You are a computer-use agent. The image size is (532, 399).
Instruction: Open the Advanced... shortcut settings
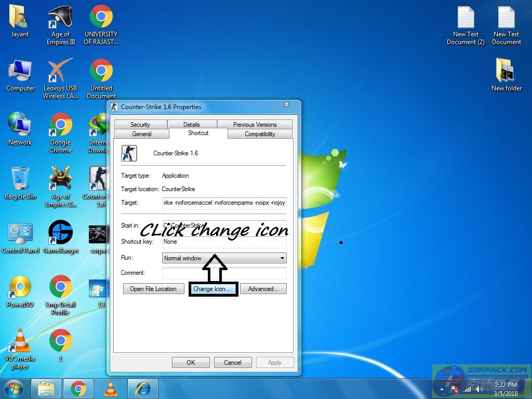263,289
